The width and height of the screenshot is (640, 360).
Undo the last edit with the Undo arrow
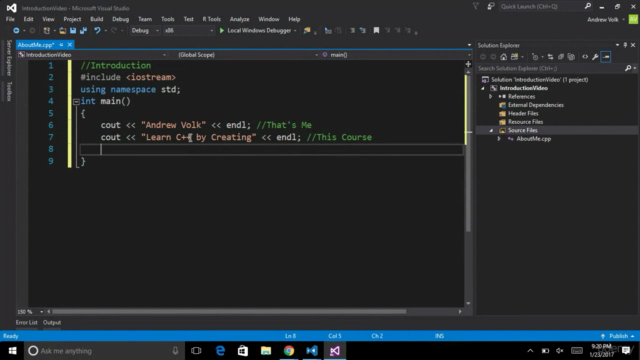(97, 31)
